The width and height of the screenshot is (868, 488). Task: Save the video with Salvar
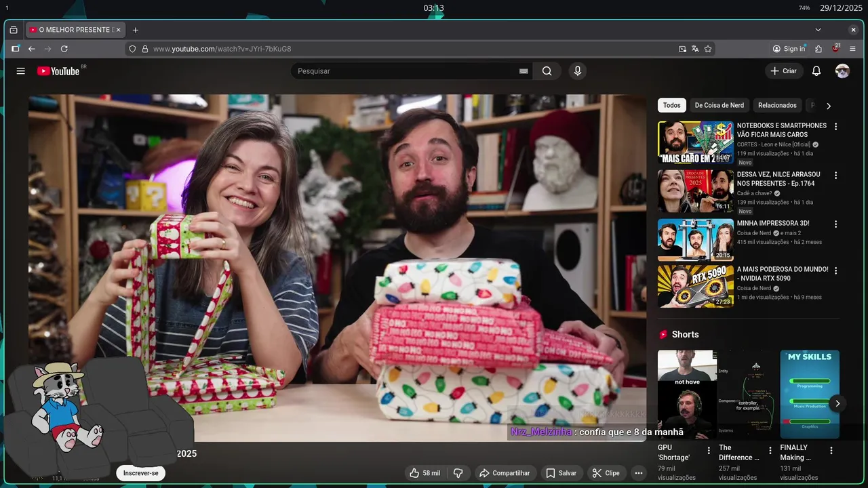561,473
